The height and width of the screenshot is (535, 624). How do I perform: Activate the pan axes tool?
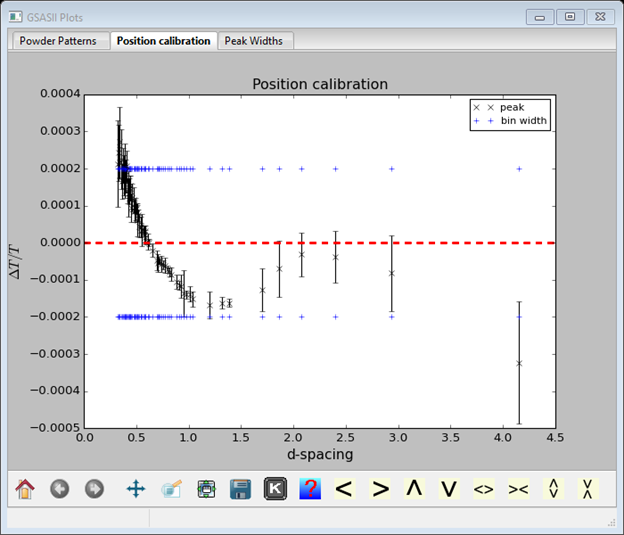pyautogui.click(x=136, y=489)
